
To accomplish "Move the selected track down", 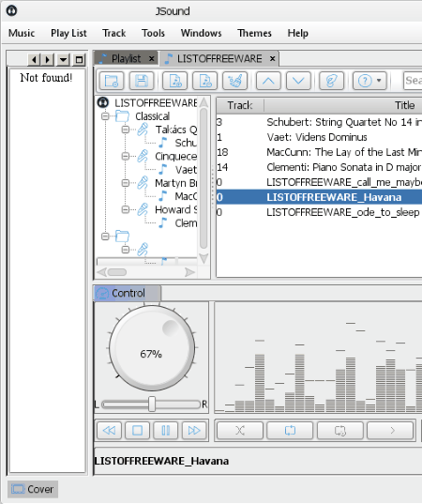I will 298,81.
